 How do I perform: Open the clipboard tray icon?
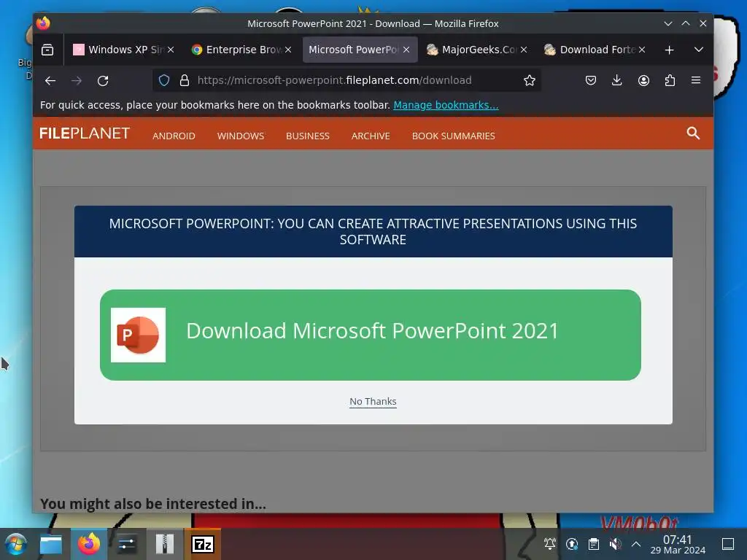point(594,544)
